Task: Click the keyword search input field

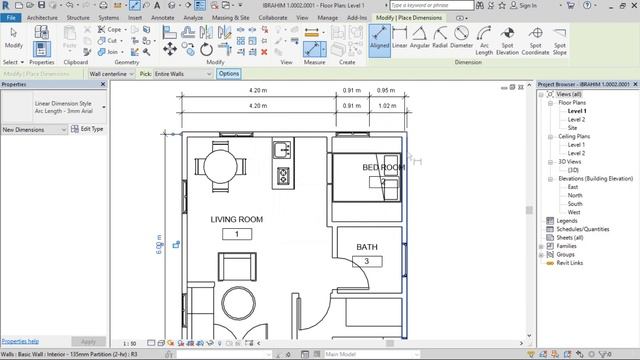Action: coord(431,5)
